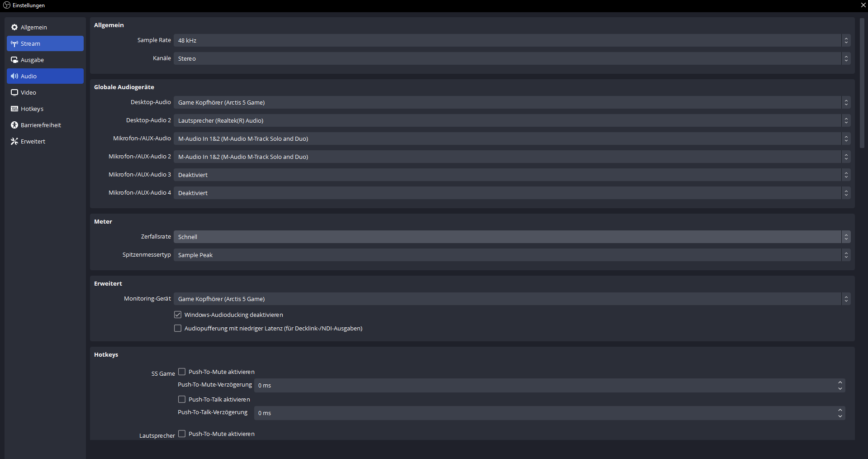
Task: Click the Hotkeys keyboard icon
Action: (14, 109)
